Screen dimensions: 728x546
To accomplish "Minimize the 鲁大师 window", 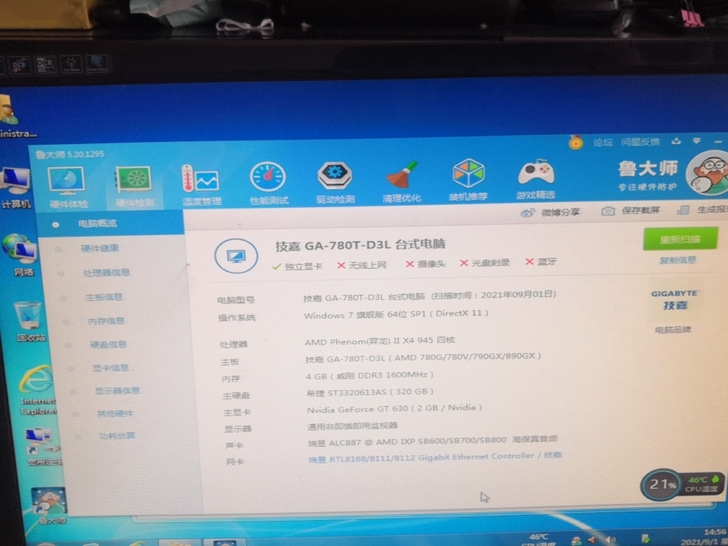I will [x=718, y=141].
